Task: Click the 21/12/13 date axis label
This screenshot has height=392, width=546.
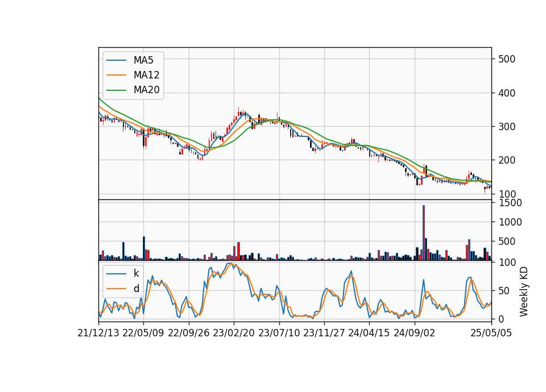Action: click(x=98, y=333)
